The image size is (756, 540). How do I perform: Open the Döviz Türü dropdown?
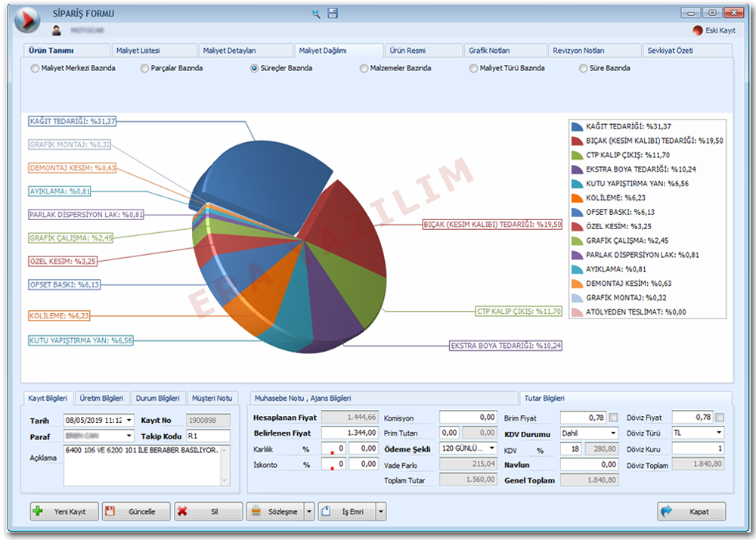718,433
